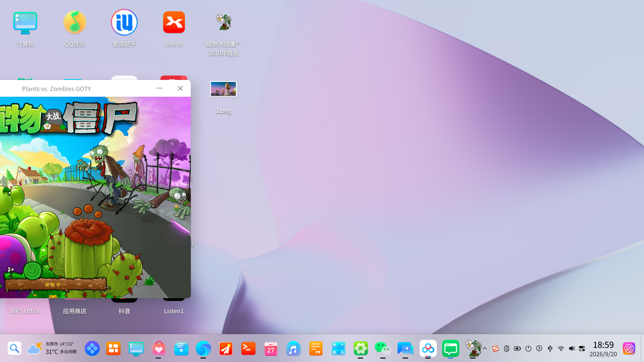Viewport: 644px width, 362px height.
Task: Open the purple AI assistant taskbar icon
Action: (629, 349)
